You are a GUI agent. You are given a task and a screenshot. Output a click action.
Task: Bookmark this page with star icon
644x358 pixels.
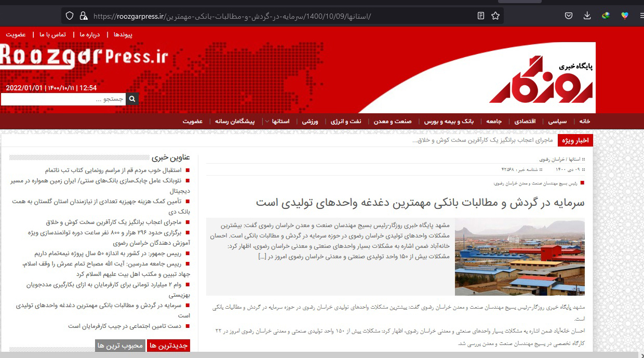point(495,16)
